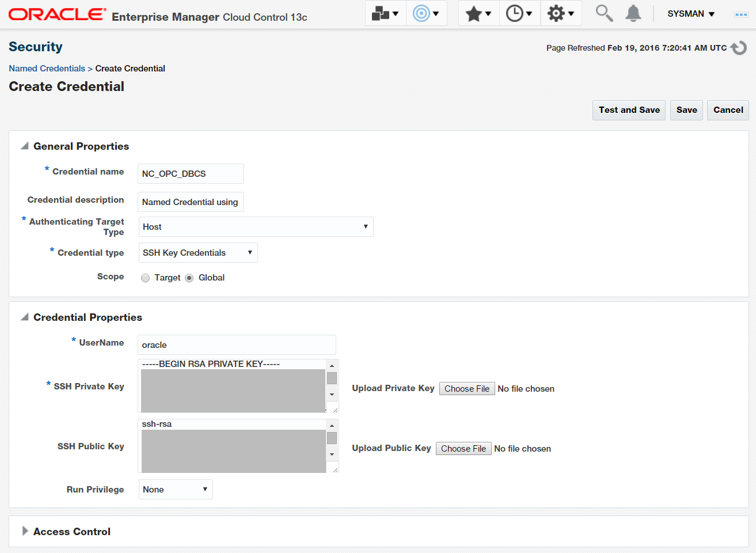
Task: Click the SSH Private Key resize handle
Action: (x=335, y=410)
